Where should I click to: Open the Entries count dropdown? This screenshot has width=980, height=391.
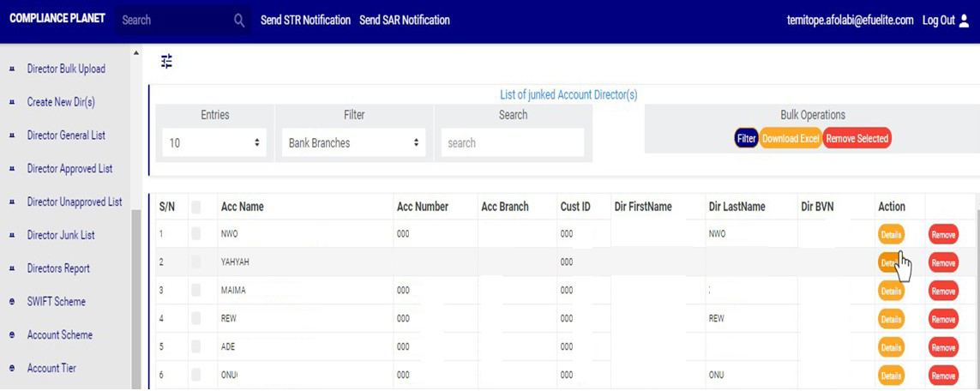tap(214, 143)
